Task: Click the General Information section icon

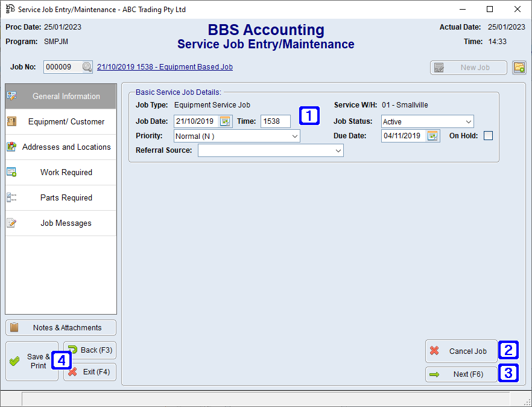Action: click(11, 95)
